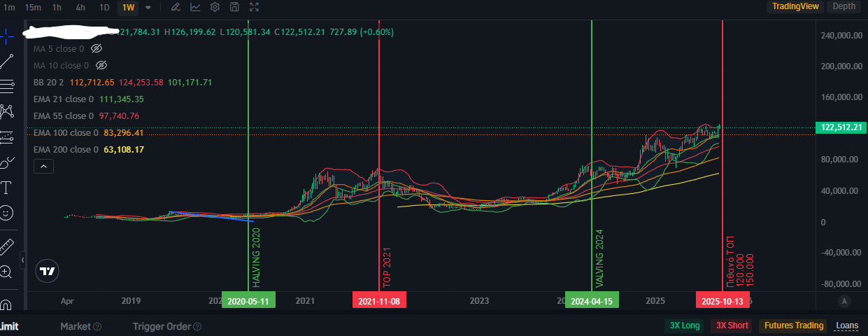The width and height of the screenshot is (868, 336).
Task: Open the timeframe dropdown arrow
Action: coord(148,7)
